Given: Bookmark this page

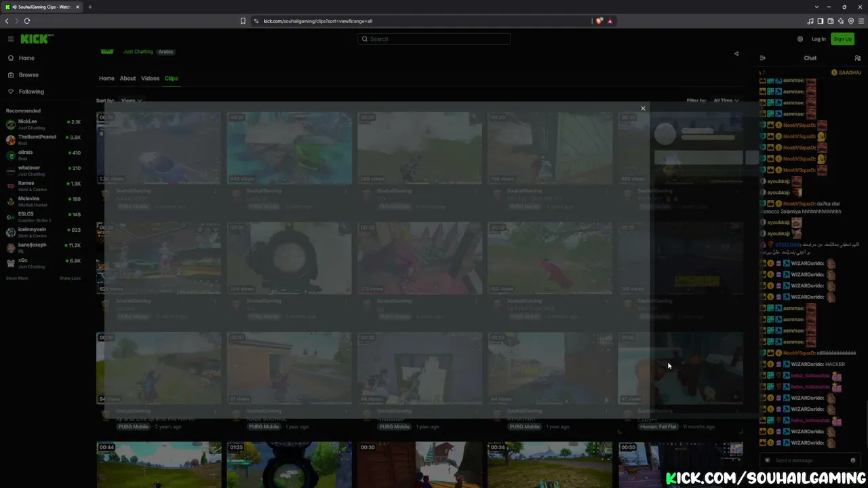Looking at the screenshot, I should 243,21.
